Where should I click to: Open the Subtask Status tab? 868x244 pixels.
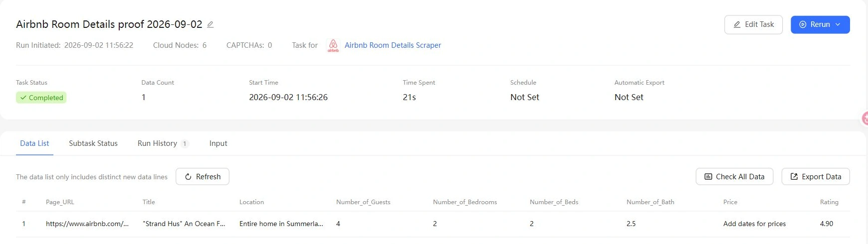[93, 143]
